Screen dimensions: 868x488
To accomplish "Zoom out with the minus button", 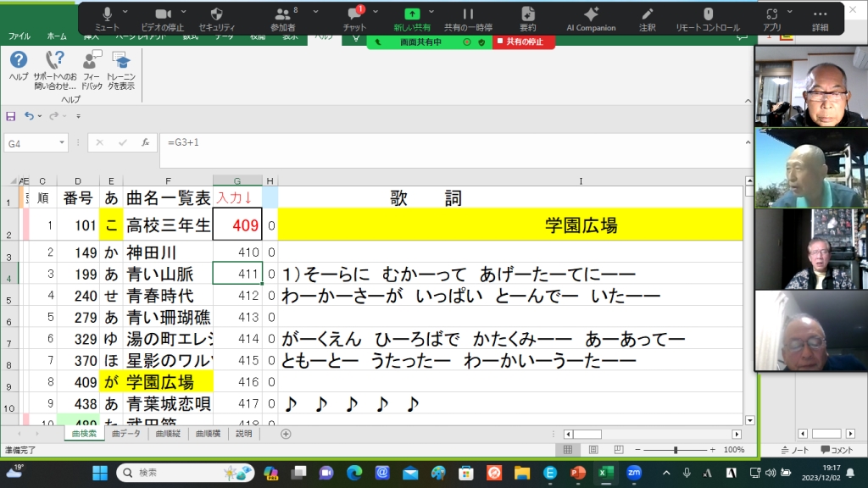I will click(637, 450).
